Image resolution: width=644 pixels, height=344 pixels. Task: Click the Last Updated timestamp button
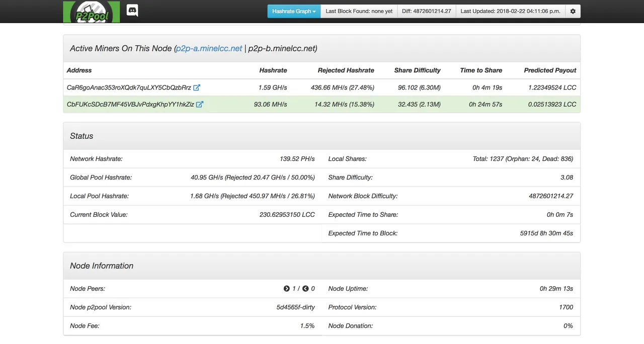pyautogui.click(x=510, y=11)
